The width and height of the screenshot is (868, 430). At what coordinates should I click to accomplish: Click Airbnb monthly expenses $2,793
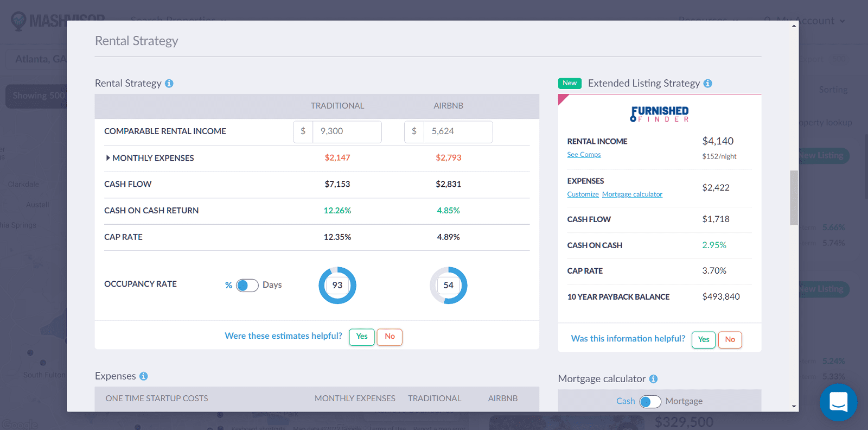click(x=449, y=158)
